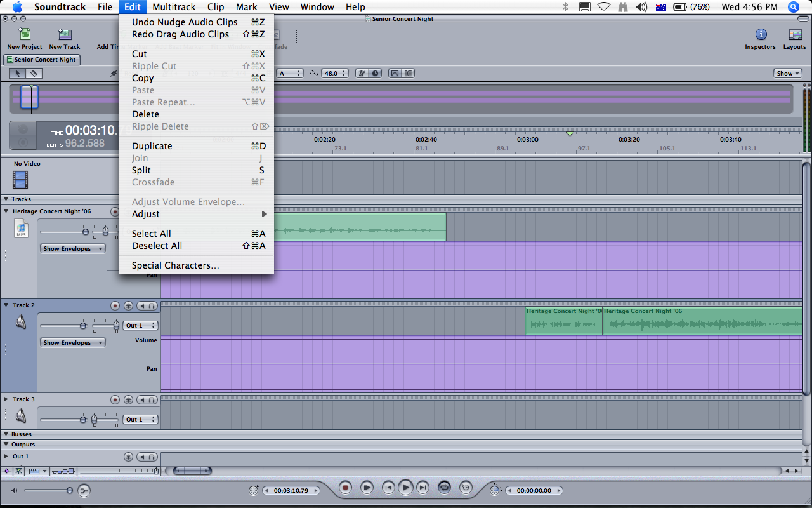Image resolution: width=812 pixels, height=508 pixels.
Task: Click the Spotlight search icon
Action: pyautogui.click(x=794, y=7)
